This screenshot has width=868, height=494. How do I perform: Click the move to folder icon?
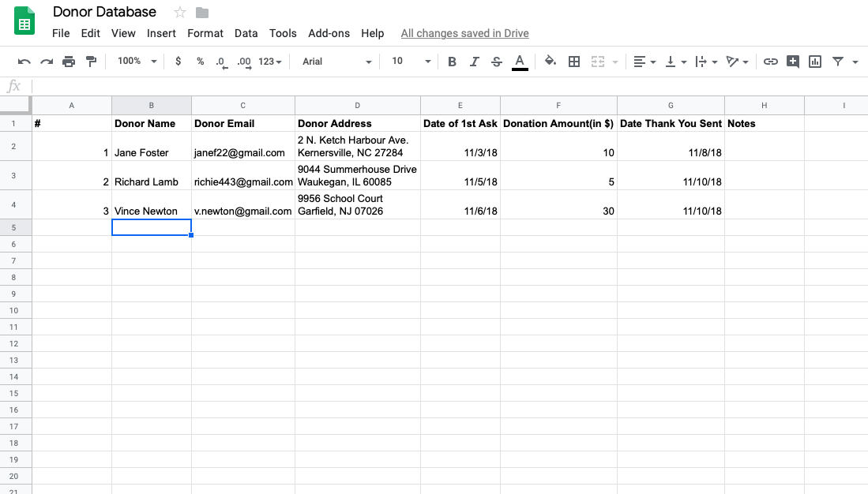coord(202,12)
